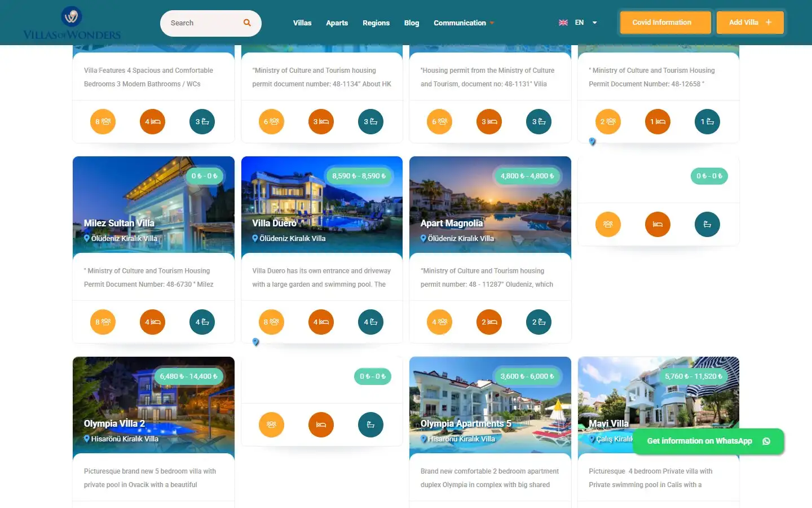
Task: Click the '4,800 ₺ - 4,800 ₺' price badge
Action: (527, 176)
